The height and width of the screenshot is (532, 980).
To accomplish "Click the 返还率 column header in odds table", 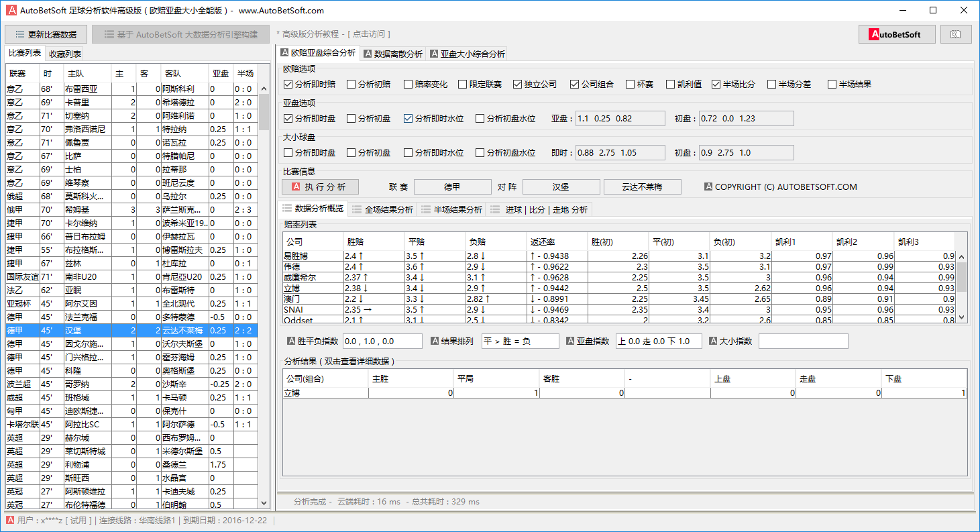I will pos(557,242).
